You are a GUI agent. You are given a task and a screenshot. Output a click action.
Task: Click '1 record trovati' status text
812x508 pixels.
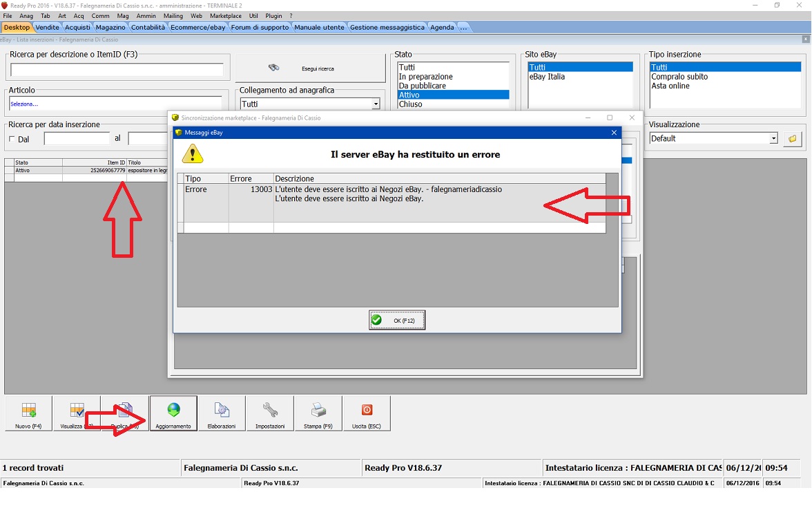33,468
